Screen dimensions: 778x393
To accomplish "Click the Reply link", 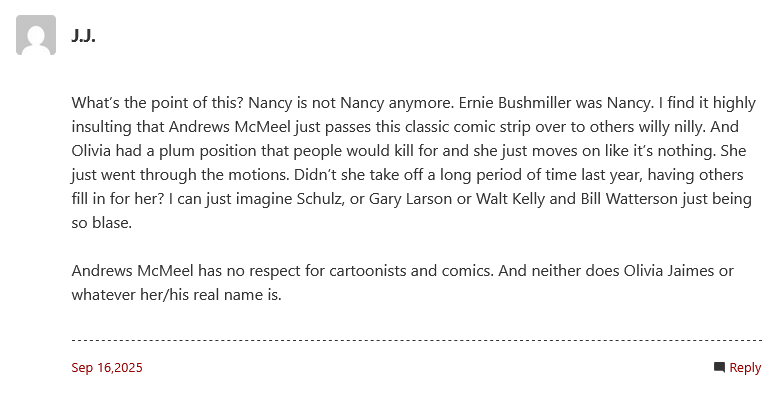I will coord(745,367).
